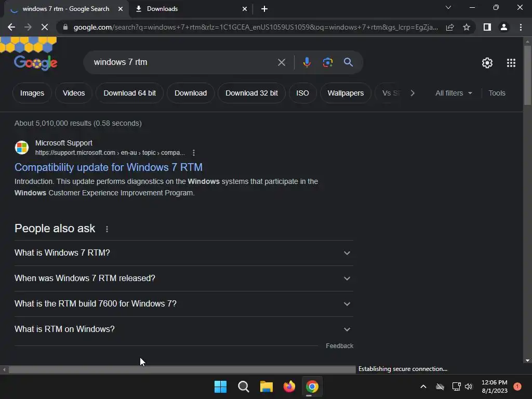Screen dimensions: 532x399
Task: Stop loading the page
Action: pos(45,27)
